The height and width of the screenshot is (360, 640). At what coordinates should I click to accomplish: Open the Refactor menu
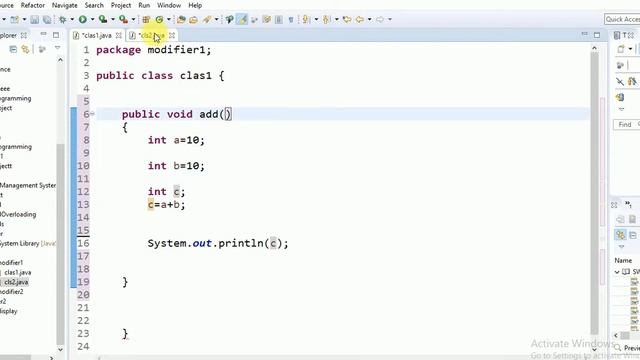(33, 5)
